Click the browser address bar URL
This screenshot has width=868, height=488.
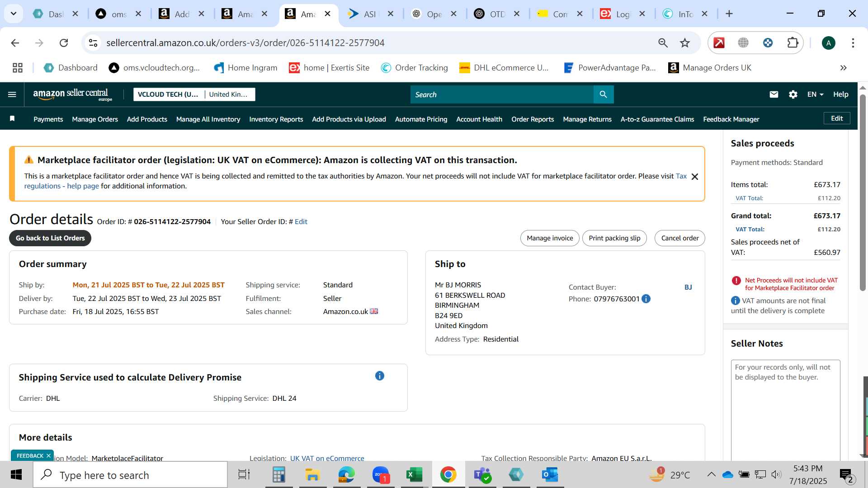coord(245,43)
